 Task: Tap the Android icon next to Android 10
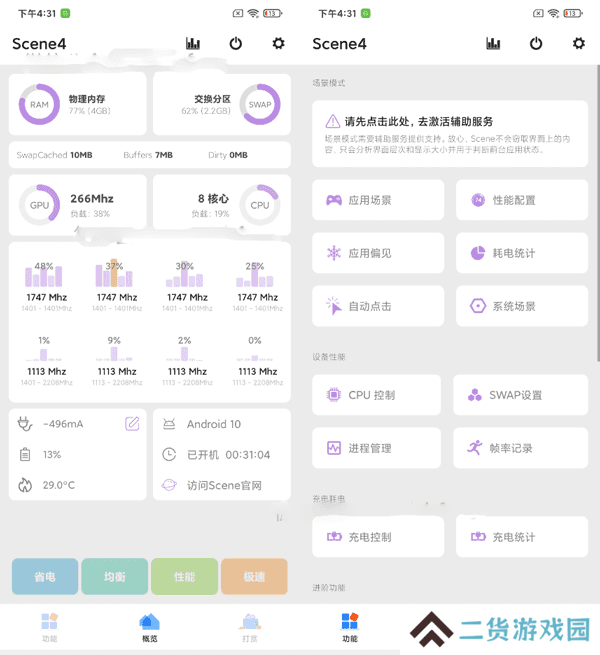click(x=169, y=424)
